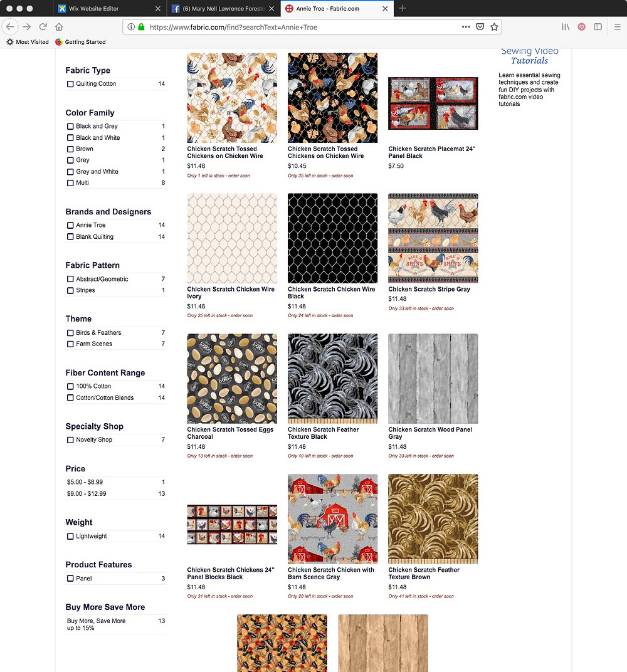The width and height of the screenshot is (627, 672).
Task: Enable the Abstract/Geometric pattern filter
Action: (x=70, y=279)
